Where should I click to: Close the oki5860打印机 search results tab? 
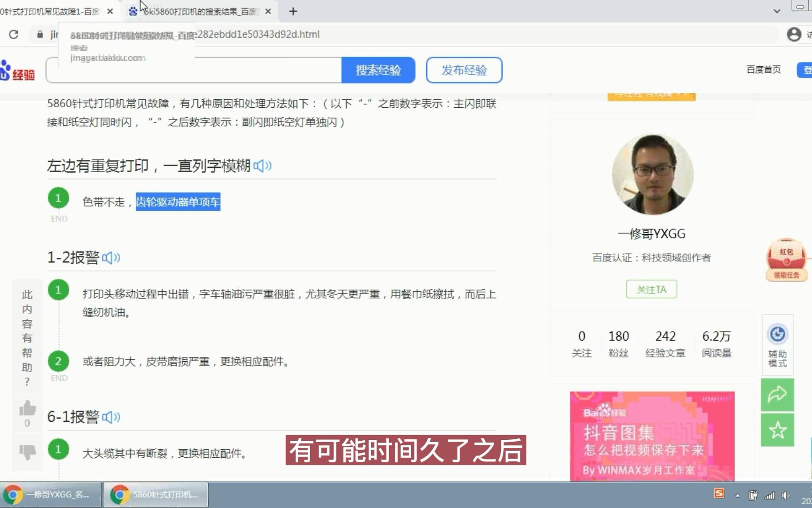tap(268, 11)
